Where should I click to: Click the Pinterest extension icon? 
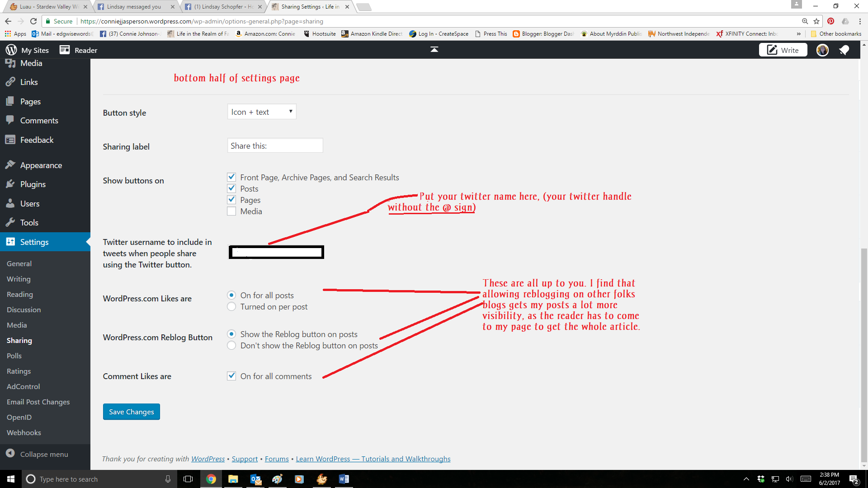tap(831, 21)
